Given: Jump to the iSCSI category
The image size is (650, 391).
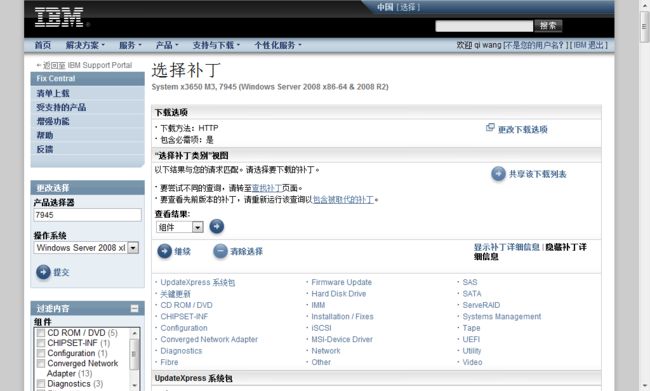Looking at the screenshot, I should [x=321, y=328].
